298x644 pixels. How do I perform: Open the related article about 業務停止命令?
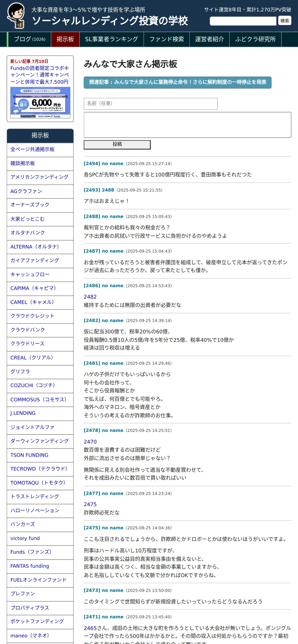[x=178, y=82]
